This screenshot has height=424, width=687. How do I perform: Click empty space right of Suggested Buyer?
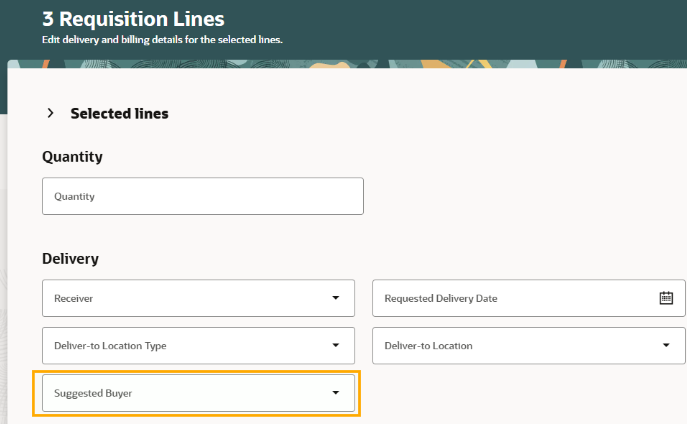click(520, 393)
